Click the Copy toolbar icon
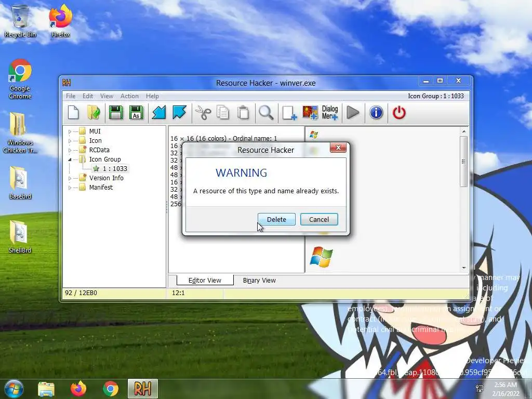532x399 pixels. tap(223, 113)
